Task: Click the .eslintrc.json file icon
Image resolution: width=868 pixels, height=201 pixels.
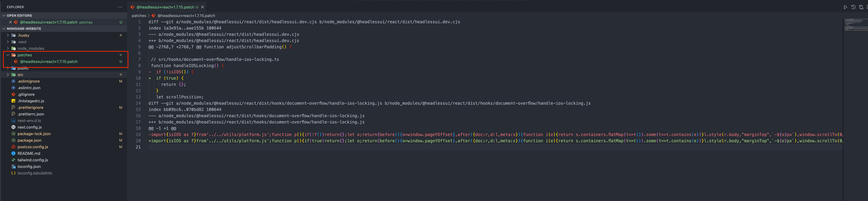Action: click(x=14, y=88)
